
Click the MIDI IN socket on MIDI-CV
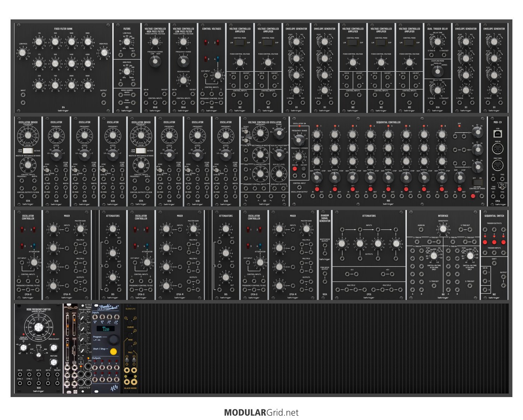[498, 149]
